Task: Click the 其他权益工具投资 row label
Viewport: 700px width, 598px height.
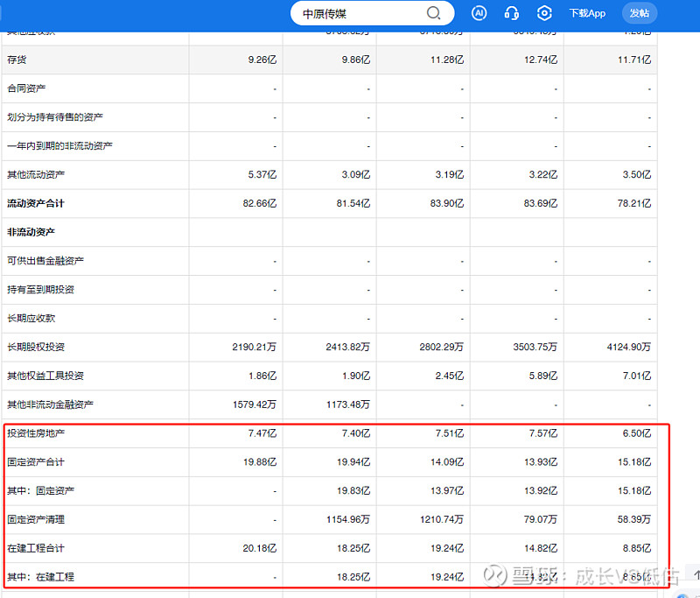Action: tap(45, 376)
